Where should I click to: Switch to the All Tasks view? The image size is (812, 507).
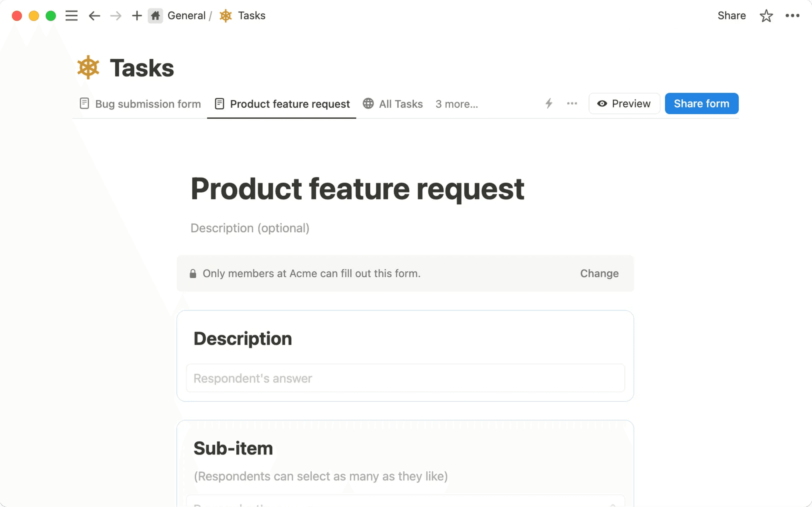click(393, 104)
